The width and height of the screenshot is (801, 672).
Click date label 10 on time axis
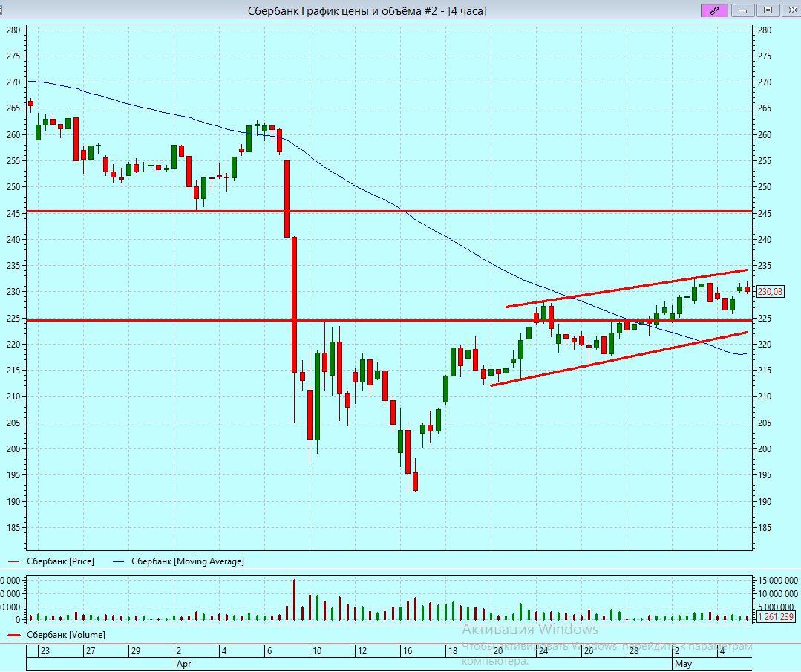(x=317, y=651)
